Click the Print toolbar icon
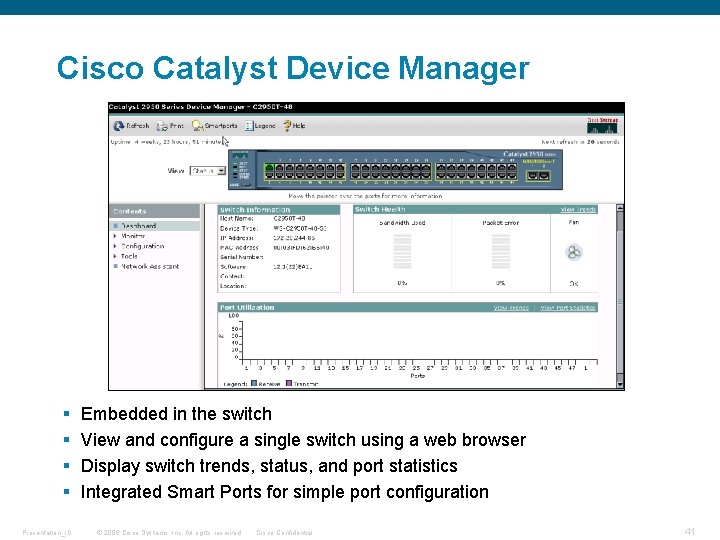 pyautogui.click(x=162, y=126)
